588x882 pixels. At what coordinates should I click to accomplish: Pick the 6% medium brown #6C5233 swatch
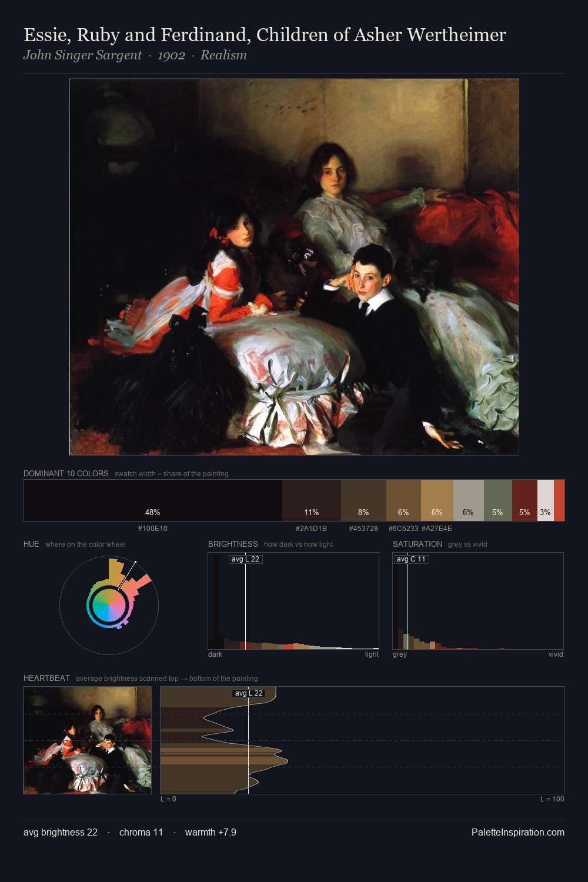click(403, 500)
